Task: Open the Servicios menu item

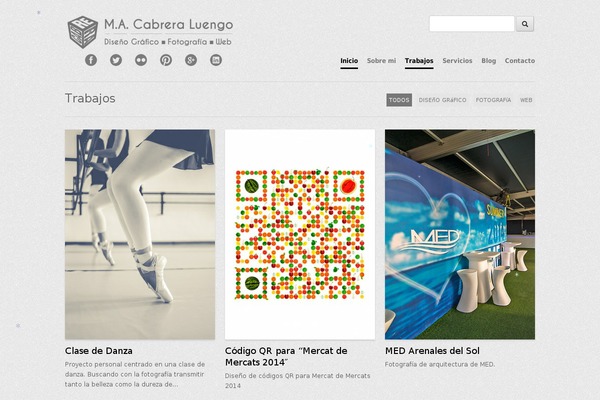Action: coord(457,61)
